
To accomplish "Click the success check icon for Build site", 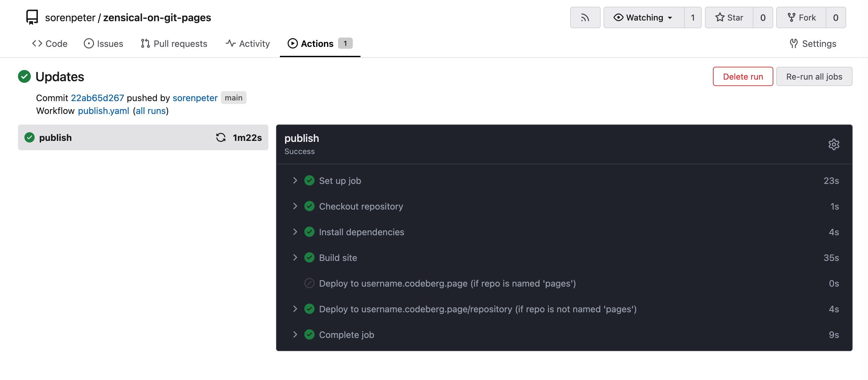I will click(309, 258).
